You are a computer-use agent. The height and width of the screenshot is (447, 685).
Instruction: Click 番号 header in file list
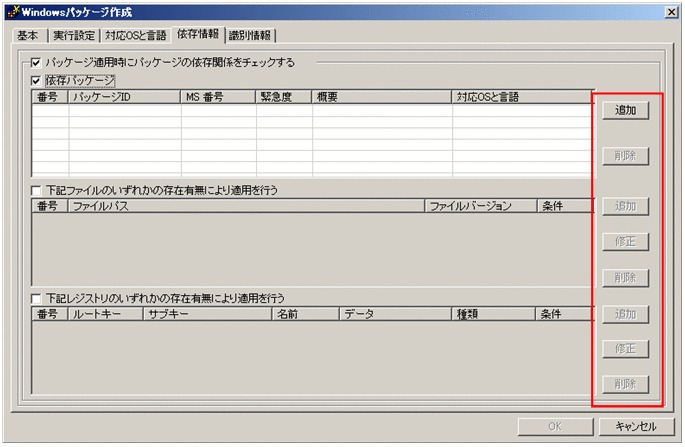coord(50,206)
